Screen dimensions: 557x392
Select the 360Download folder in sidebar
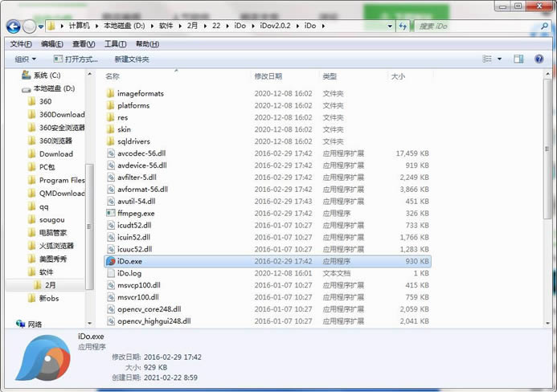[56, 115]
